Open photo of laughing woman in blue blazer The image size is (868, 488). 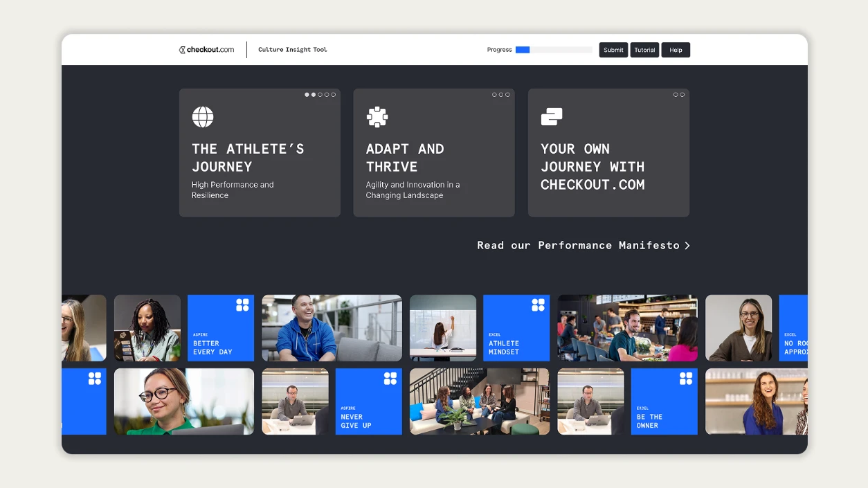click(x=757, y=401)
